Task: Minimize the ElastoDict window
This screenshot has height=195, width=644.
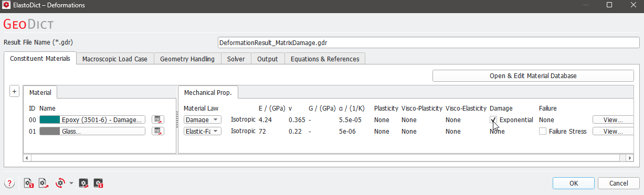Action: coord(586,5)
